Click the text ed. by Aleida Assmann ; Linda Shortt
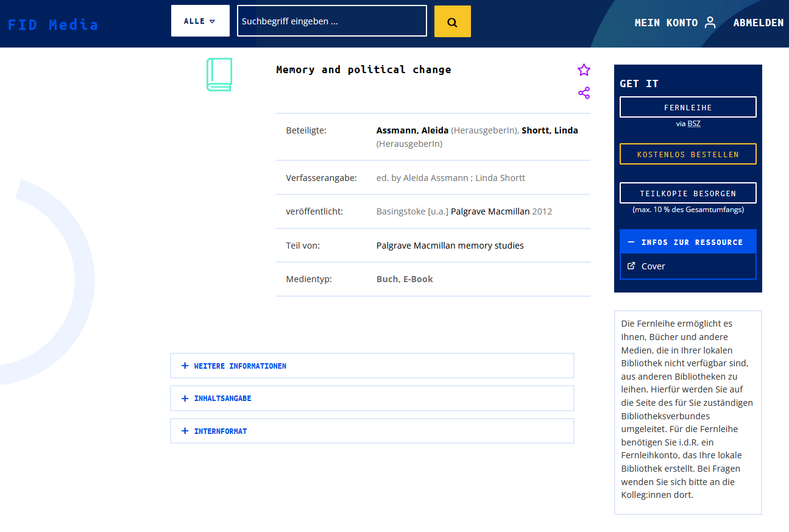 (x=451, y=178)
